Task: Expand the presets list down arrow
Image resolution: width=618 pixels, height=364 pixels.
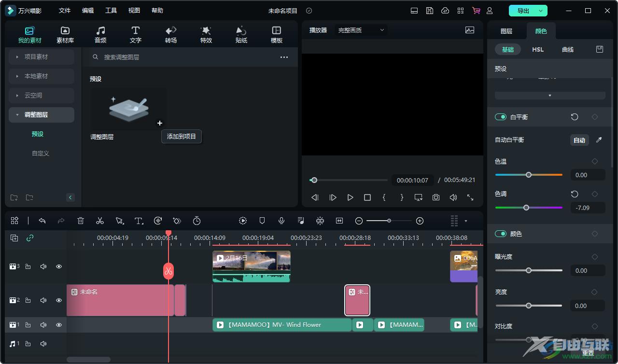Action: [550, 96]
